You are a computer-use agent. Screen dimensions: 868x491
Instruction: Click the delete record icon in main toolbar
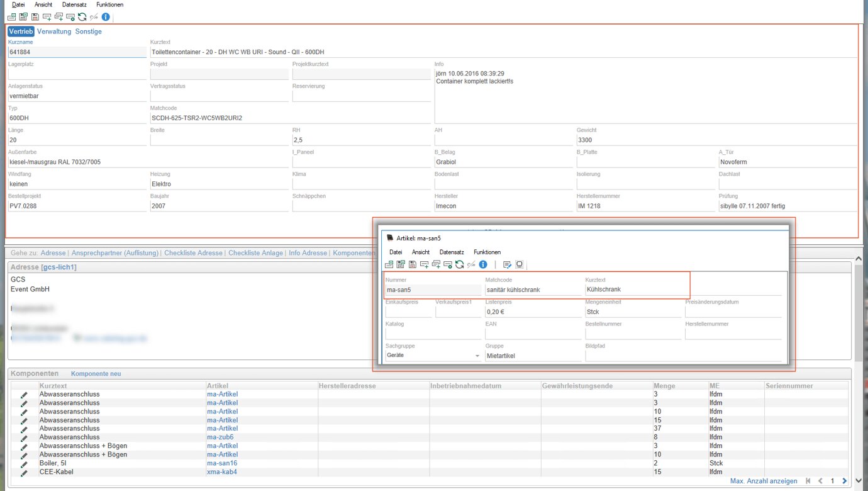tap(70, 17)
